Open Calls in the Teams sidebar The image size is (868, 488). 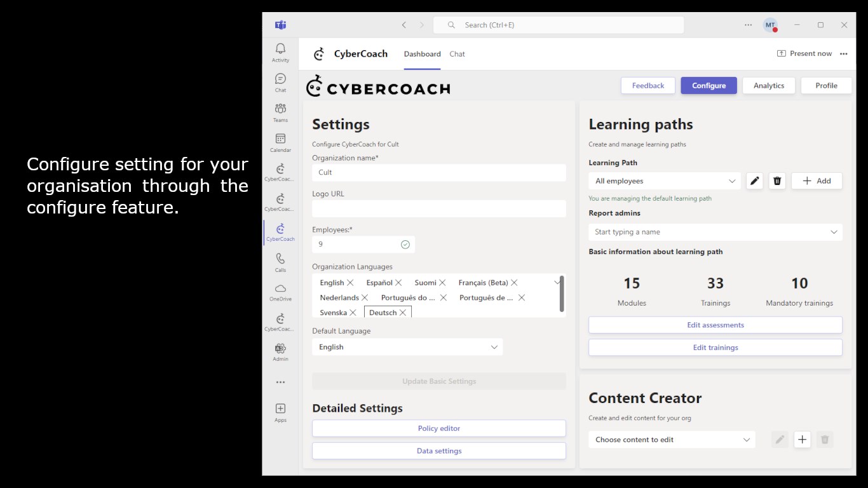(280, 262)
